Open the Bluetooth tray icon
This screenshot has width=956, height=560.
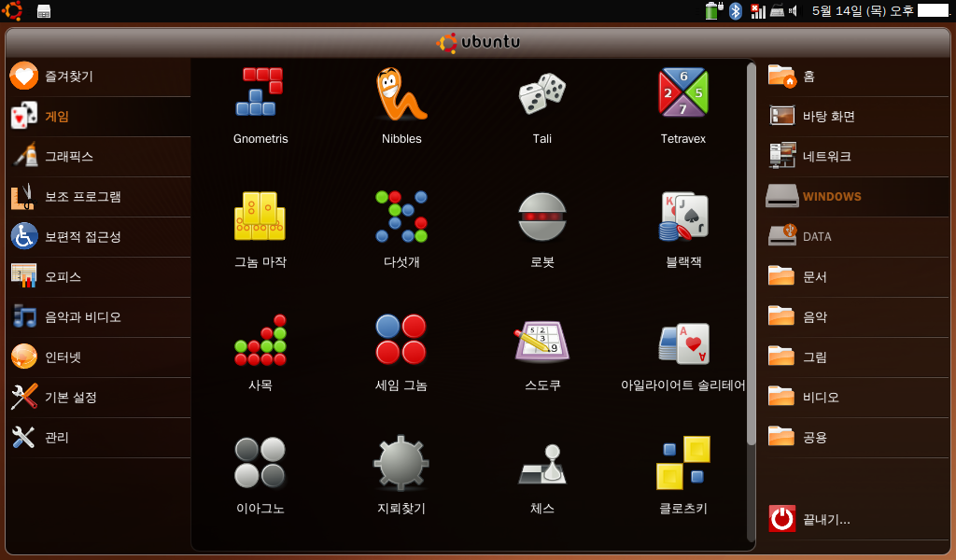pyautogui.click(x=736, y=10)
